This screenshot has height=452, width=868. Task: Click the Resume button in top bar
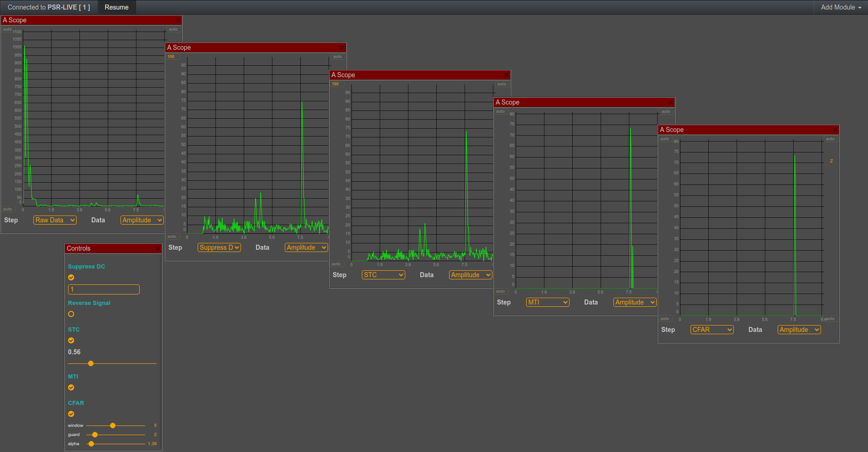pos(116,7)
